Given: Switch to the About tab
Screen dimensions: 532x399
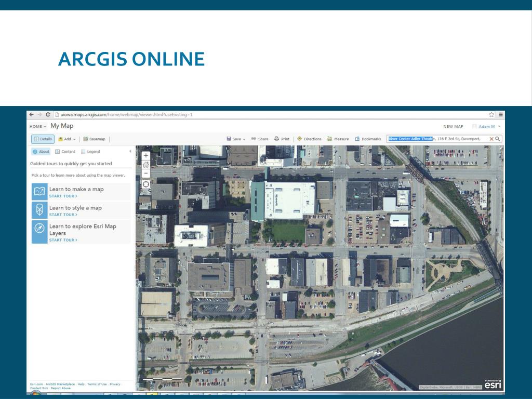Looking at the screenshot, I should (x=41, y=152).
